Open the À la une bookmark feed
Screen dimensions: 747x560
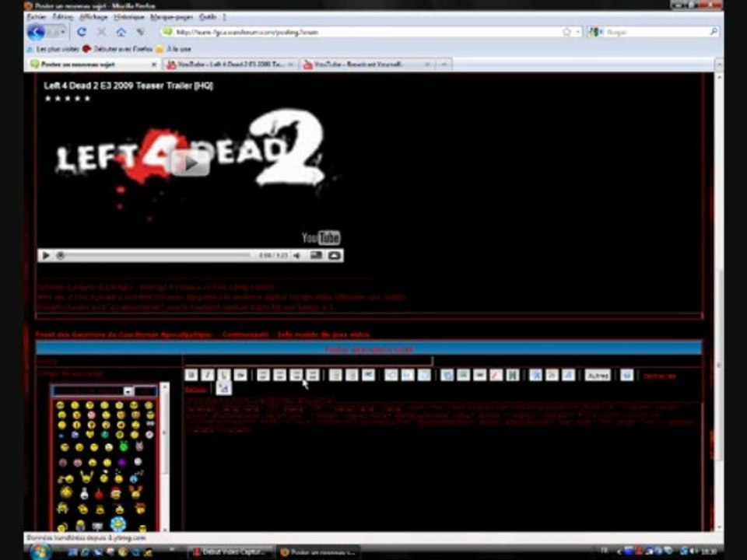pos(174,49)
